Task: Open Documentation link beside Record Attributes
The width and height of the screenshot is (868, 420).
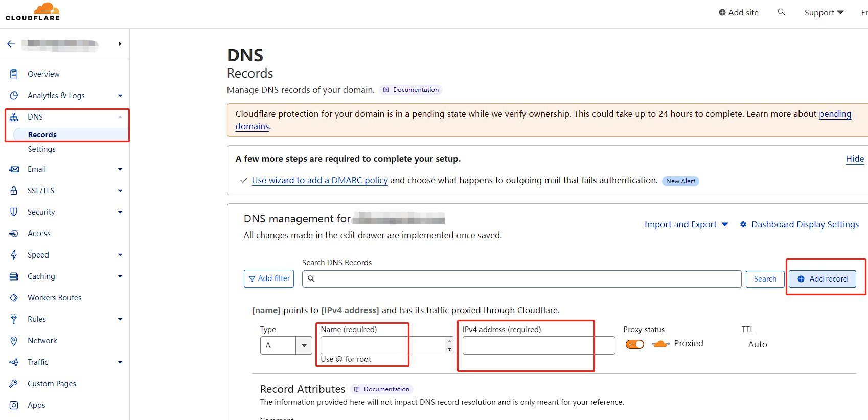Action: point(382,389)
